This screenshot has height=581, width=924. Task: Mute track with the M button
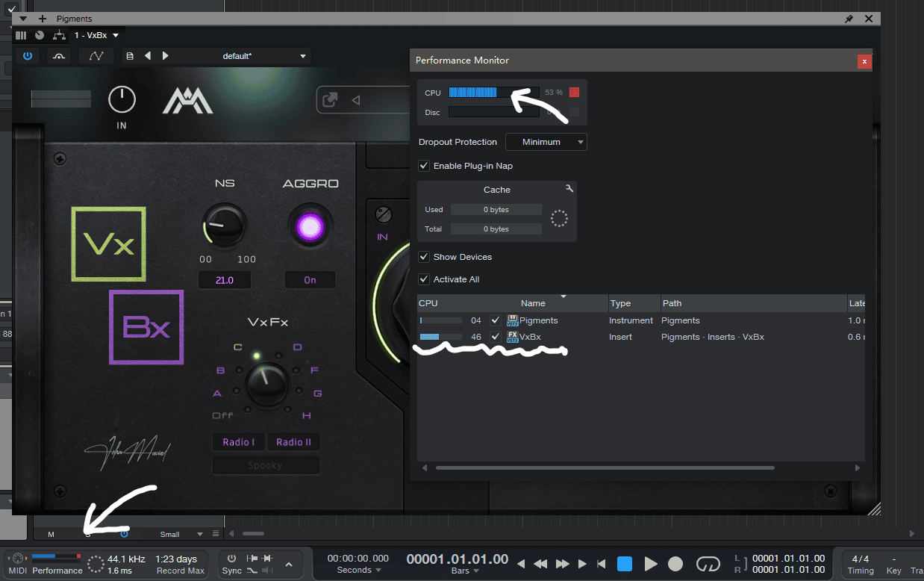pos(51,534)
